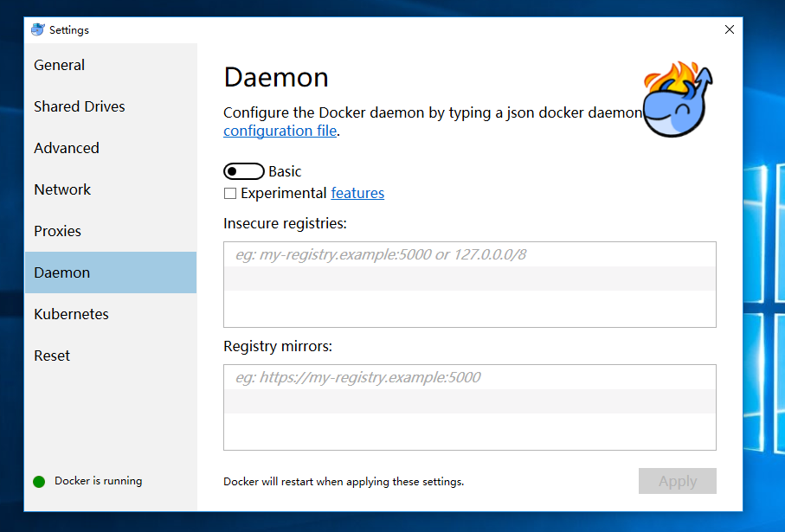Click the Daemon page heading
The width and height of the screenshot is (785, 532).
276,78
